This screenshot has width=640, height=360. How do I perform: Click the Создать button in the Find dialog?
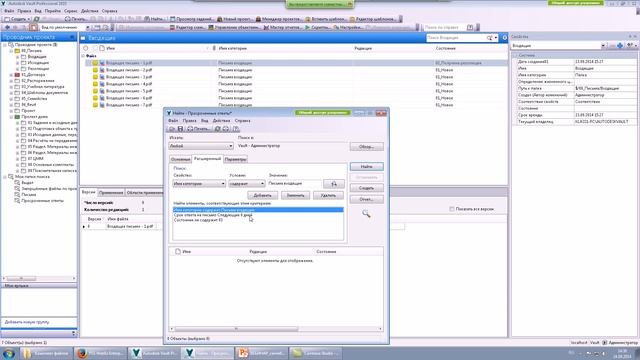[367, 188]
